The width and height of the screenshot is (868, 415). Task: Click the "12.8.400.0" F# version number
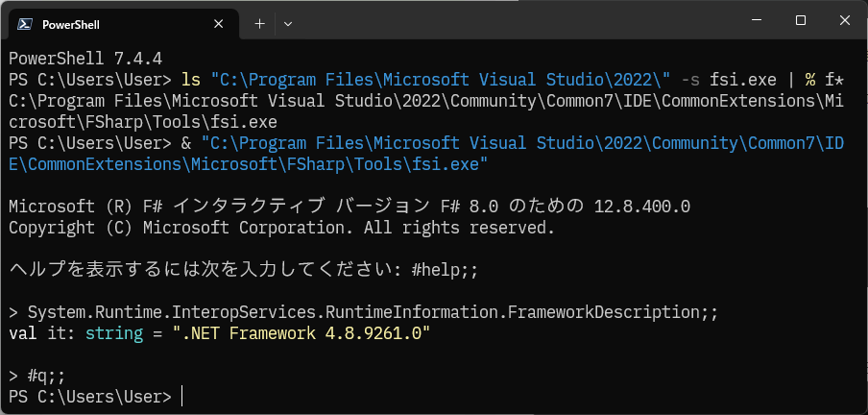pyautogui.click(x=641, y=207)
